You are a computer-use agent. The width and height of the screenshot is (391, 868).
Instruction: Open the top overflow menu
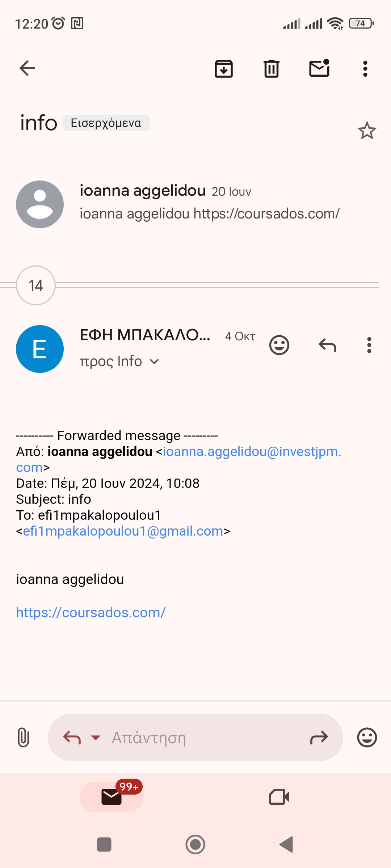pyautogui.click(x=365, y=68)
